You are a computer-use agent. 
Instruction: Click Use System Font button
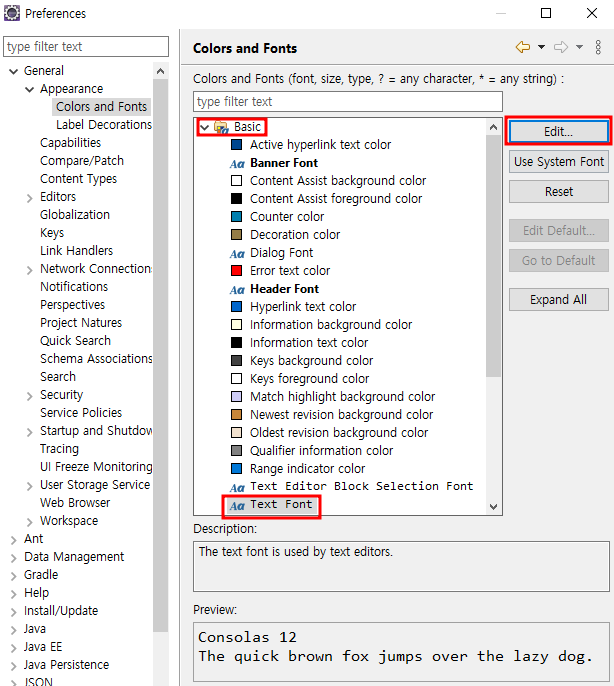(558, 161)
